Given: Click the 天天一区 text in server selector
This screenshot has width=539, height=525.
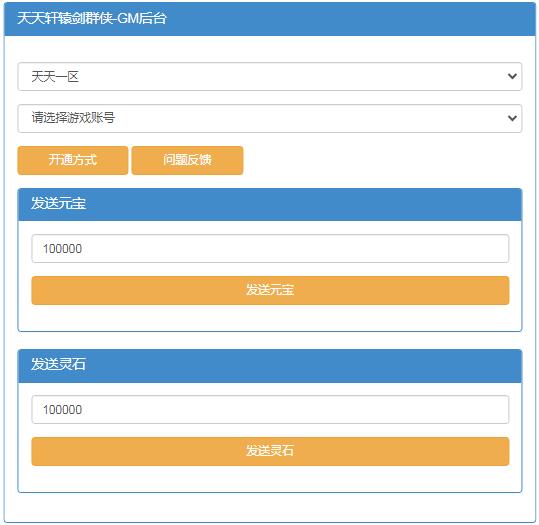Looking at the screenshot, I should [55, 76].
